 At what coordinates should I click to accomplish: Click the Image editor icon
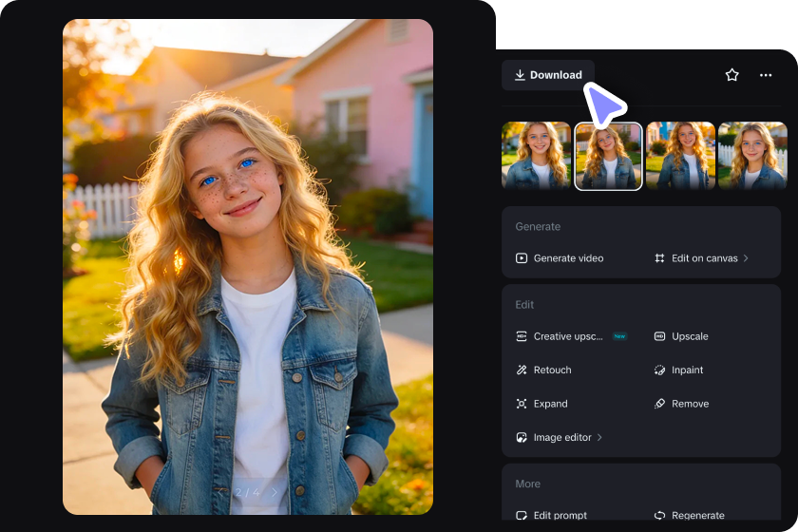[x=522, y=437]
